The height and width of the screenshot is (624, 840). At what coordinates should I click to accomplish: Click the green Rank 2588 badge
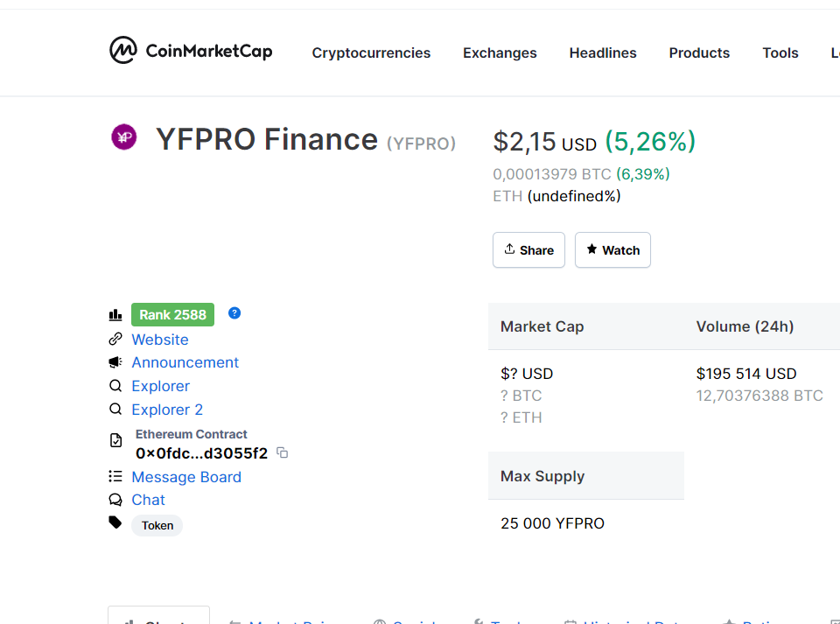click(172, 315)
